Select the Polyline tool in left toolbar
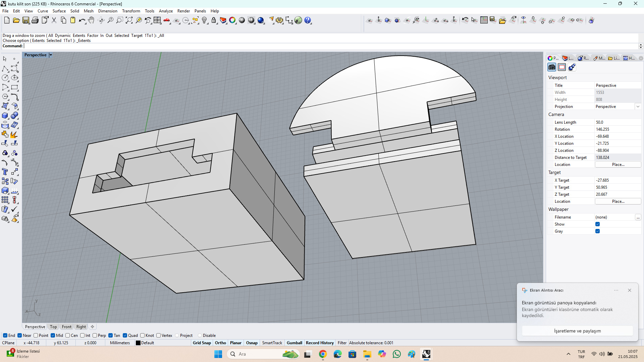The image size is (644, 362). [5, 69]
